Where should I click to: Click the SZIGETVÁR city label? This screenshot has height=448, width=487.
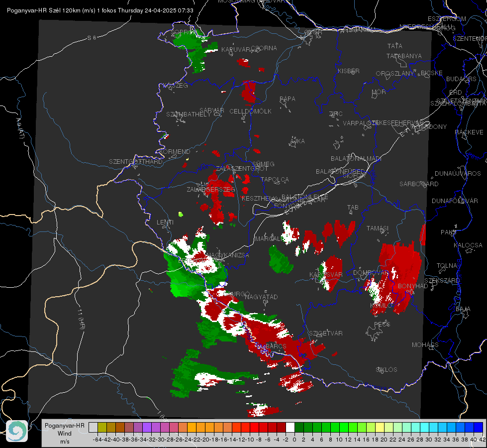tap(326, 334)
